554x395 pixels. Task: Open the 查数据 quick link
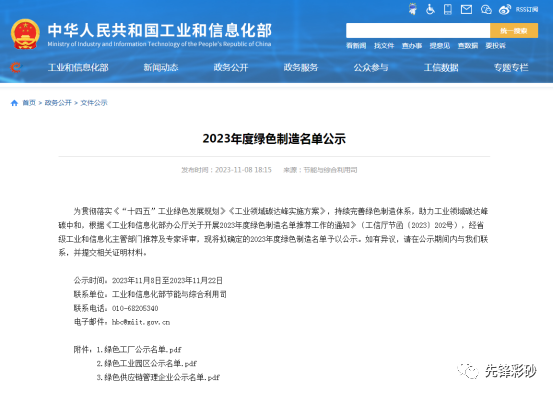pos(467,46)
